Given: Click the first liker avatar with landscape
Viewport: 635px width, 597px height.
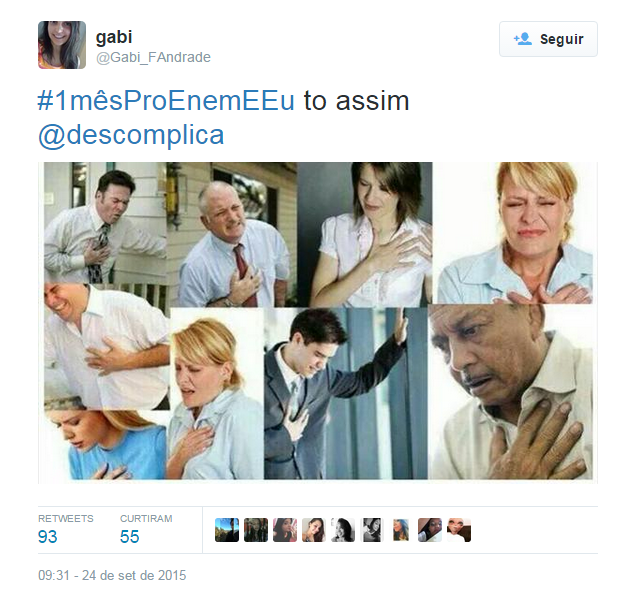Looking at the screenshot, I should (x=227, y=530).
